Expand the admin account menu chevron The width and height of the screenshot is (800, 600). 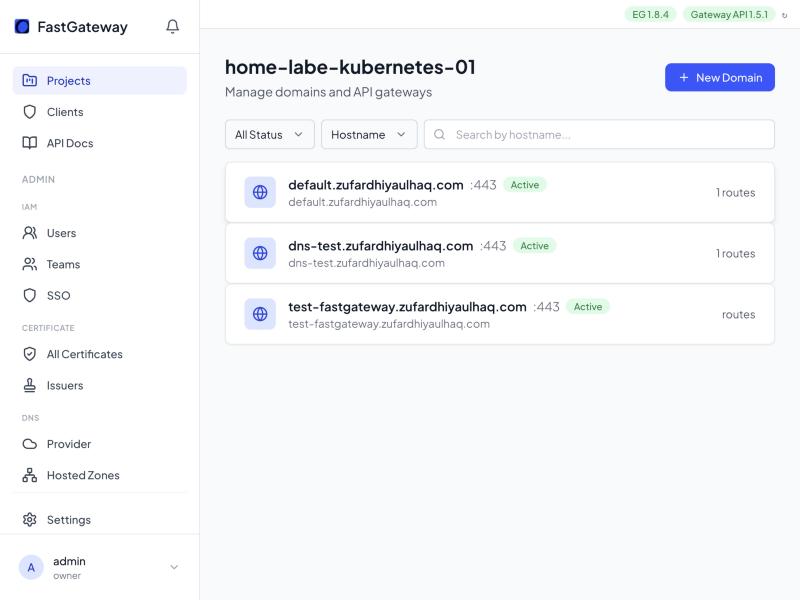[x=174, y=567]
